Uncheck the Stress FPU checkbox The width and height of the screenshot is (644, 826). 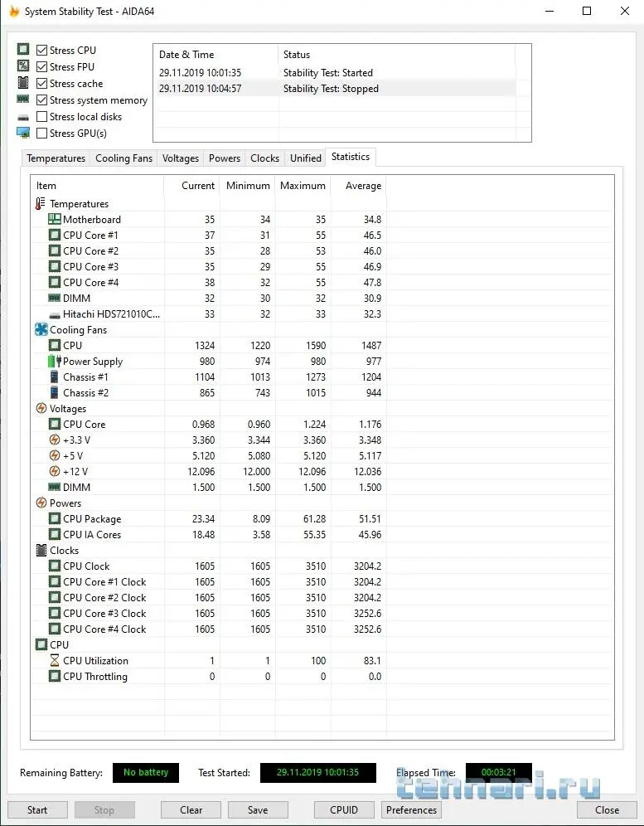[41, 67]
